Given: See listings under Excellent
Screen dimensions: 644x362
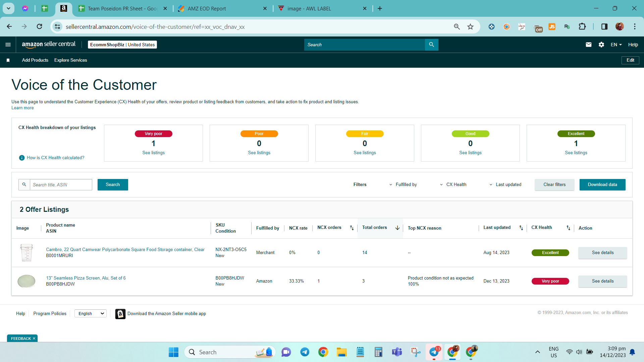Looking at the screenshot, I should click(x=576, y=153).
